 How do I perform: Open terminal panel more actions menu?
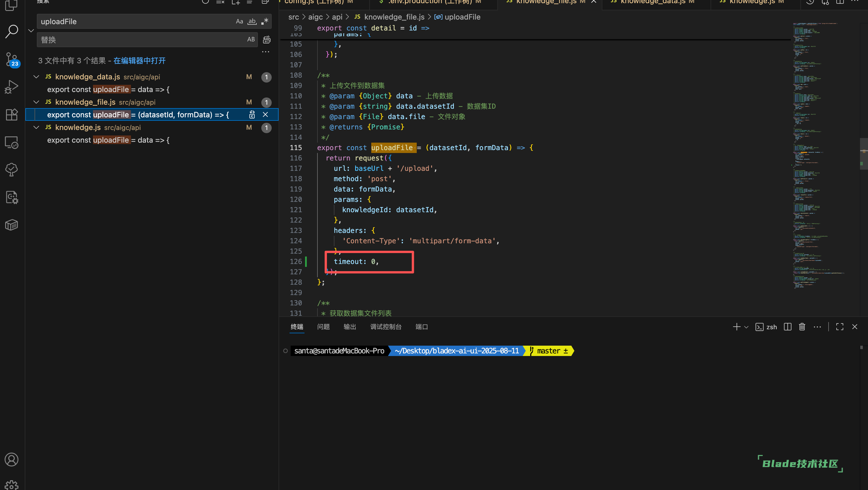817,327
